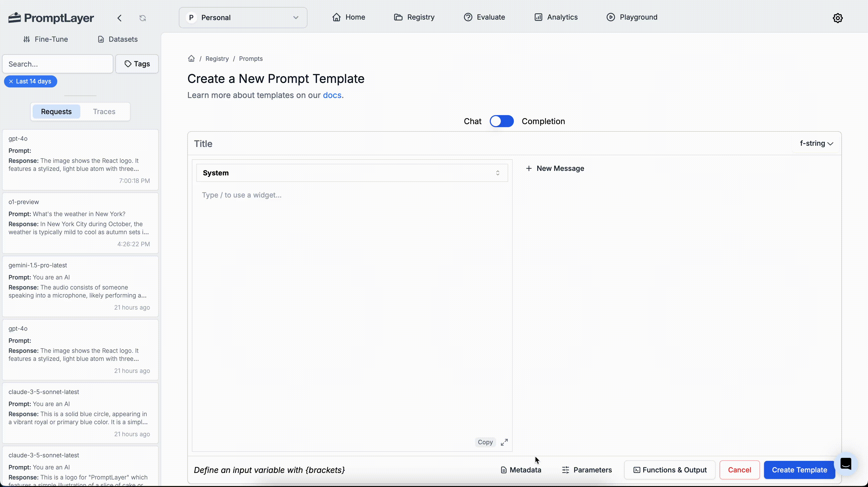The width and height of the screenshot is (868, 487).
Task: Follow the docs link
Action: coord(332,95)
